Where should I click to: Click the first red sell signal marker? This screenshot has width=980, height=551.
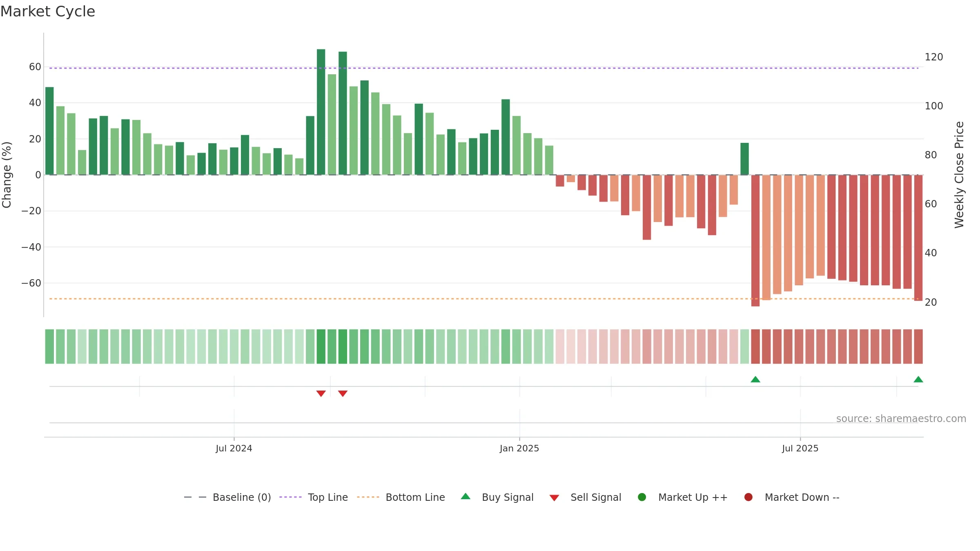pos(321,393)
